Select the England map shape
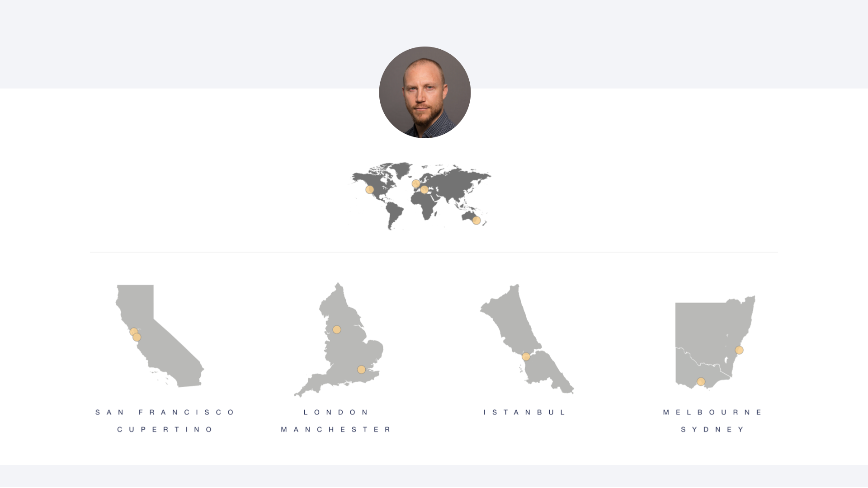Image resolution: width=868 pixels, height=488 pixels. [x=339, y=340]
